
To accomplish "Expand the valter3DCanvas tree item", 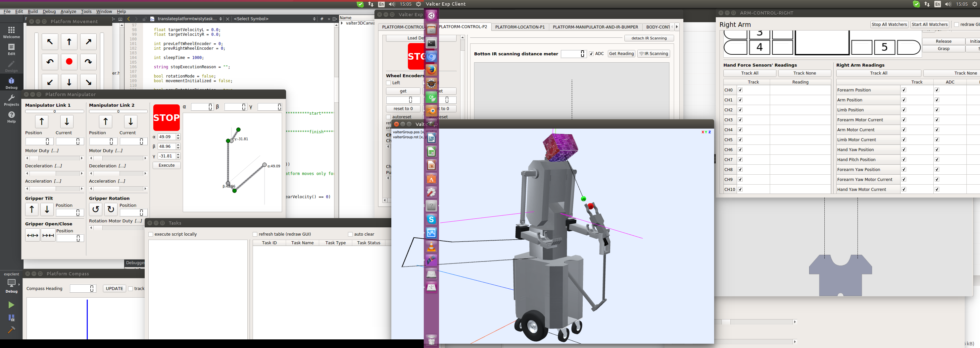I will click(x=342, y=23).
